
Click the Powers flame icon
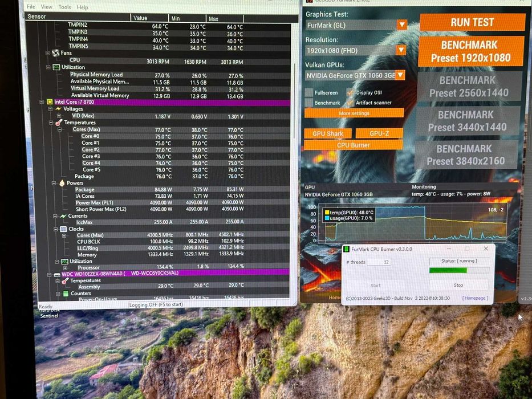pyautogui.click(x=62, y=183)
